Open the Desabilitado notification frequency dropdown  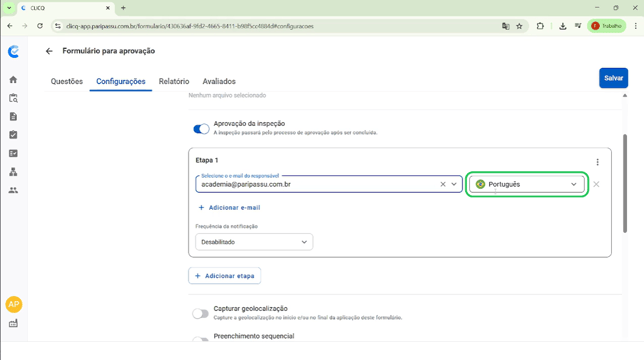coord(254,242)
